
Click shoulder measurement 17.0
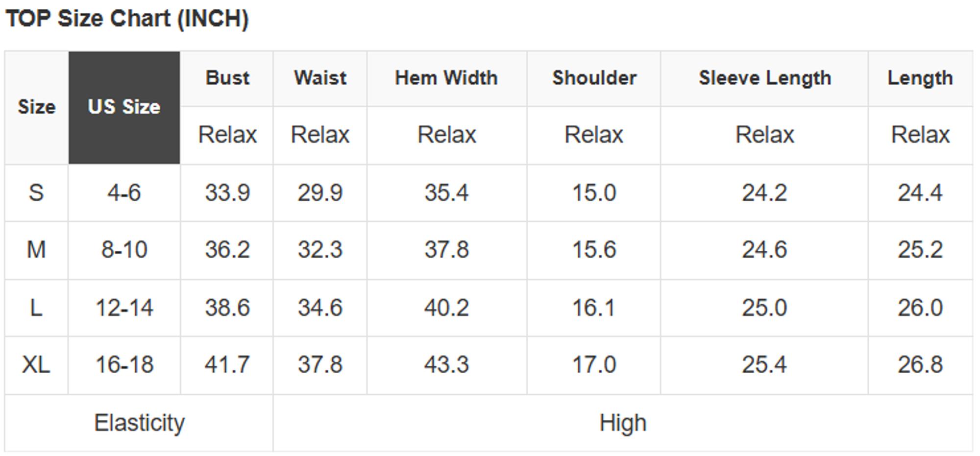[x=594, y=365]
